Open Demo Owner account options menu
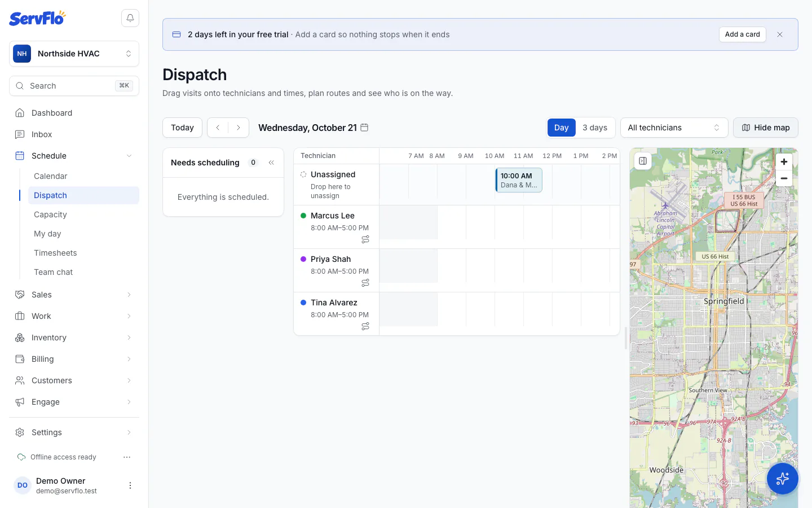The height and width of the screenshot is (508, 812). click(130, 485)
